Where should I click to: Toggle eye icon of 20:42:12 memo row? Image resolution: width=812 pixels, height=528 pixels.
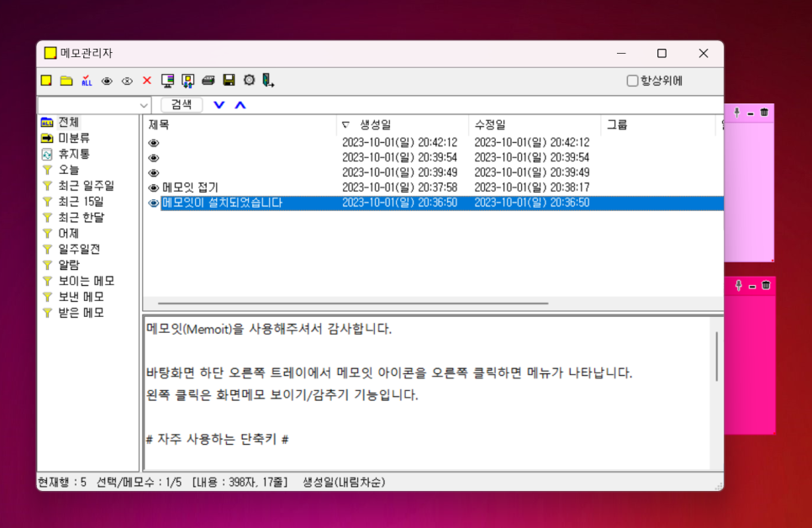(153, 143)
